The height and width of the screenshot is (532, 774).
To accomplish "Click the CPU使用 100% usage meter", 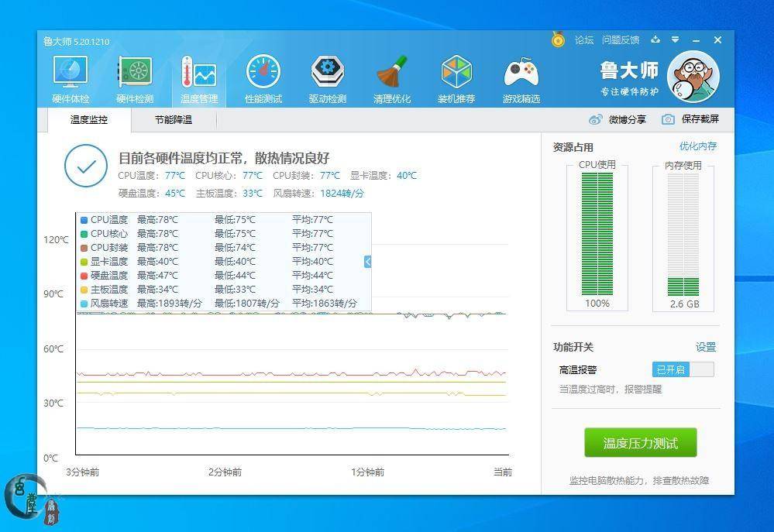I will [597, 232].
